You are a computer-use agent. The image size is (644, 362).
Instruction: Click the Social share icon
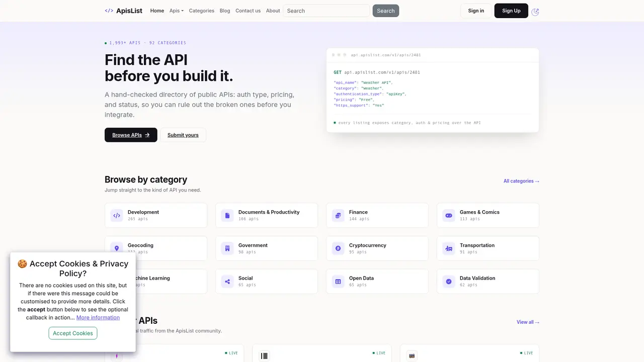pyautogui.click(x=227, y=282)
